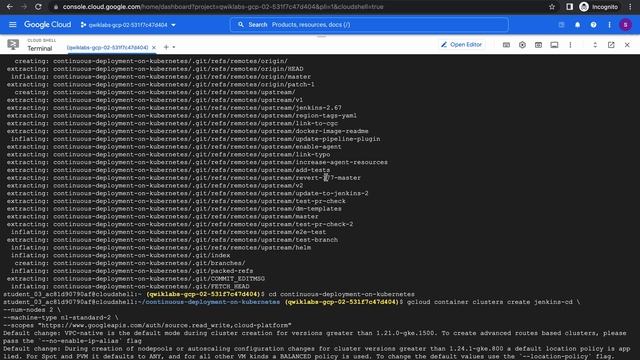This screenshot has height=360, width=640.
Task: Open the terminal settings hexagon gear icon
Action: point(522,45)
